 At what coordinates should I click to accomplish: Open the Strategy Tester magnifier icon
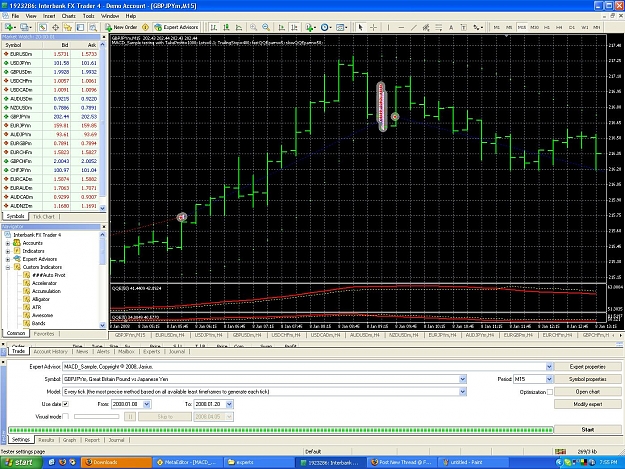click(x=93, y=27)
